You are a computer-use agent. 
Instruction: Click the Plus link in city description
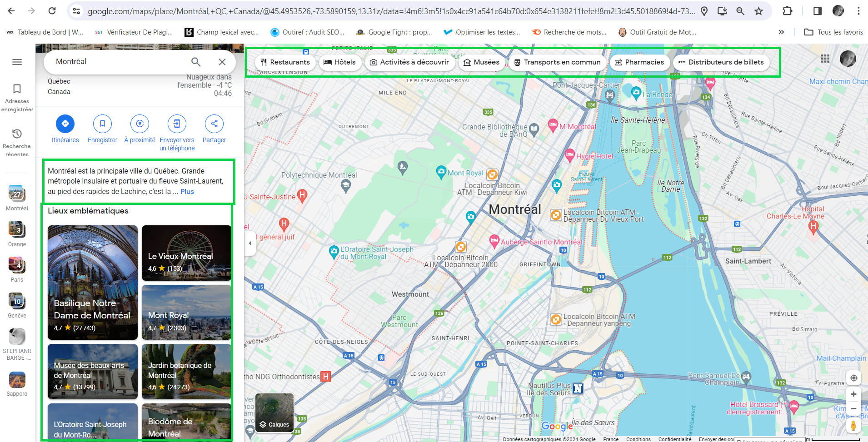point(187,191)
